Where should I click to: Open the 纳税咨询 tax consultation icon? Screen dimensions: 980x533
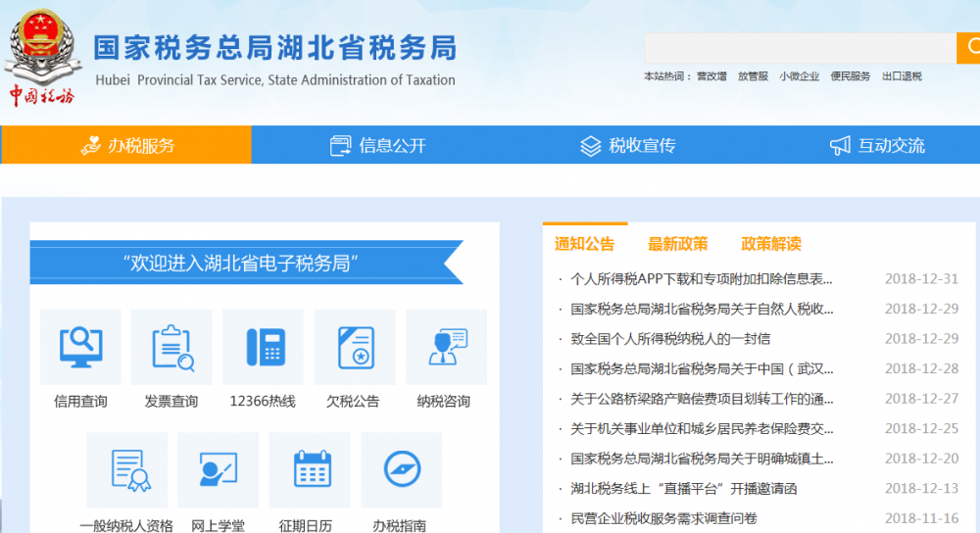click(446, 348)
